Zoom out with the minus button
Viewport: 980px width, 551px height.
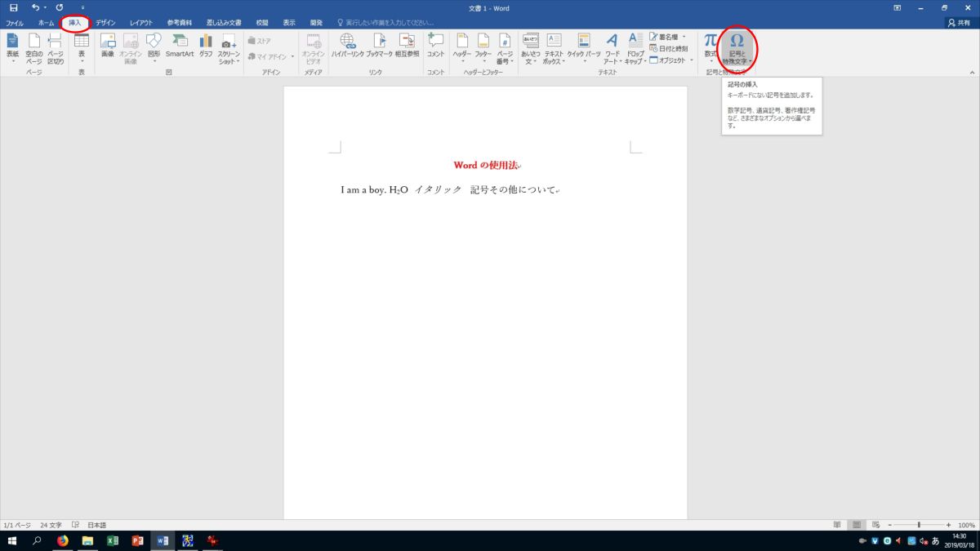click(889, 525)
